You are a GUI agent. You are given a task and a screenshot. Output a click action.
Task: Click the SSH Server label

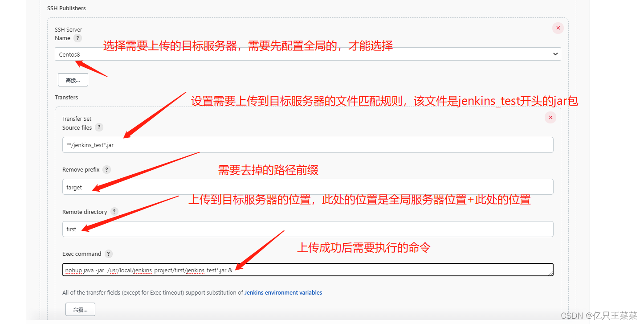[x=69, y=29]
